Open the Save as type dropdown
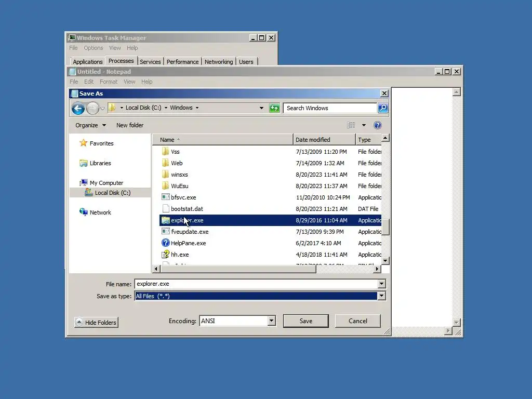Viewport: 532px width, 399px height. click(382, 296)
